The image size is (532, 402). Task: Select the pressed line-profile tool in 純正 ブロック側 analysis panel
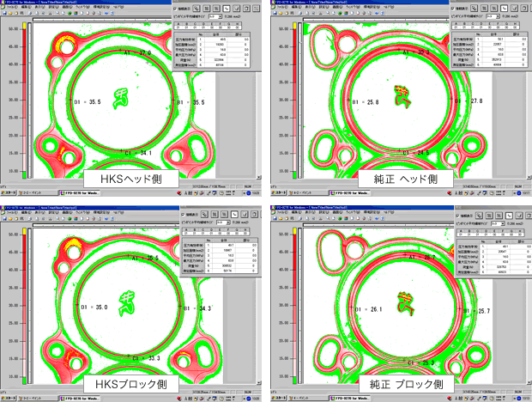pos(509,216)
